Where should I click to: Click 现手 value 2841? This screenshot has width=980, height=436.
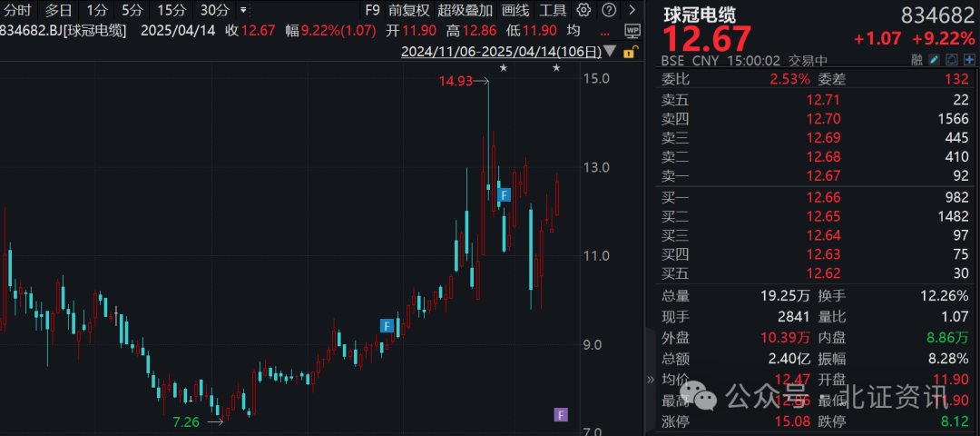[794, 316]
